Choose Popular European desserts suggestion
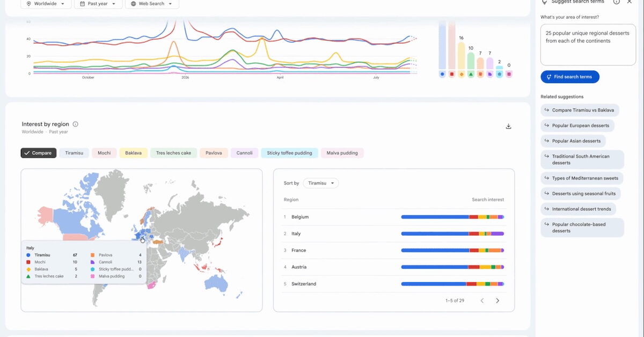The height and width of the screenshot is (337, 644). 578,126
